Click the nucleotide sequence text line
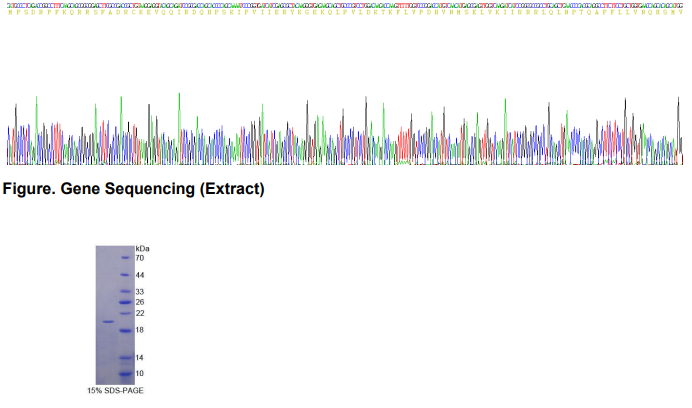 [x=345, y=5]
